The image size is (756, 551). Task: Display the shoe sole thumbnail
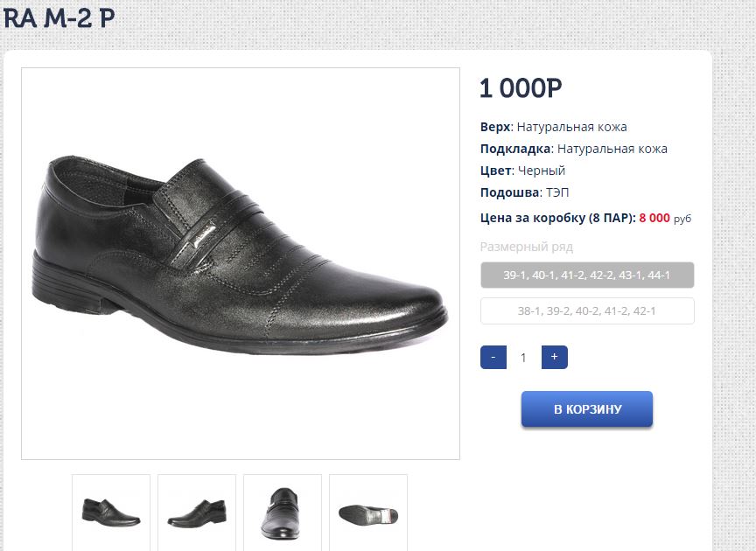(368, 511)
